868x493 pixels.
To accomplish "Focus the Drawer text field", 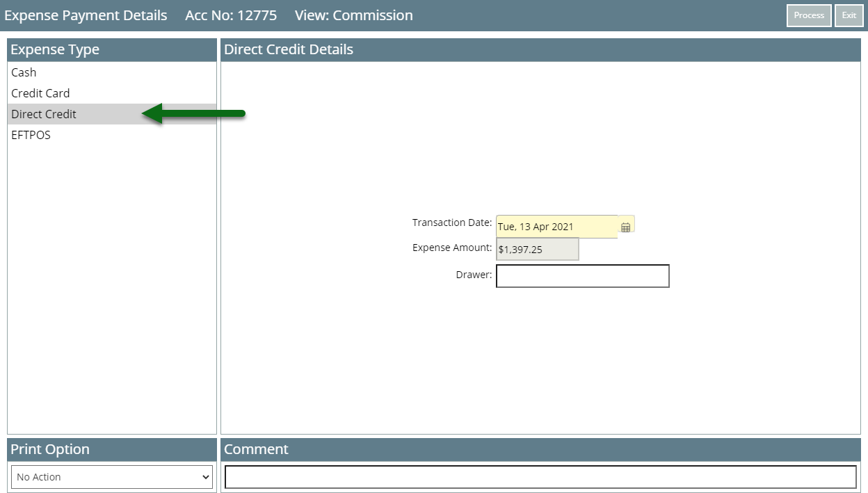I will coord(583,276).
